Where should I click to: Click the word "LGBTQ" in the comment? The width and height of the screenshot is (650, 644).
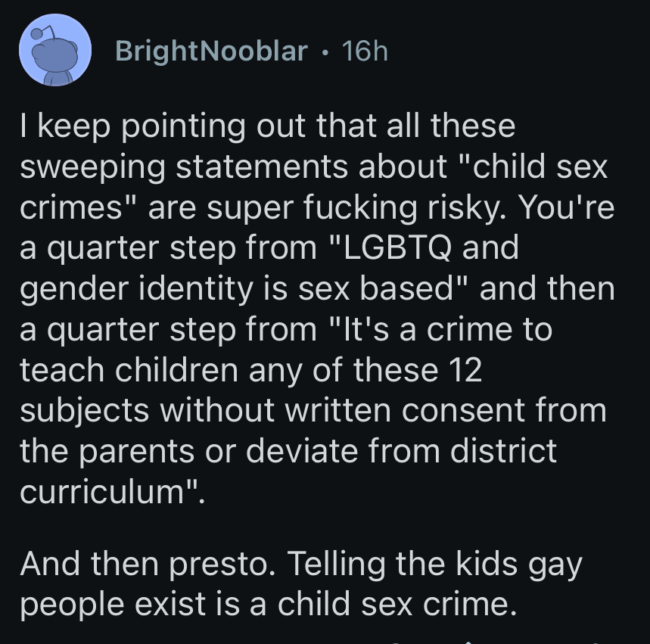[397, 247]
